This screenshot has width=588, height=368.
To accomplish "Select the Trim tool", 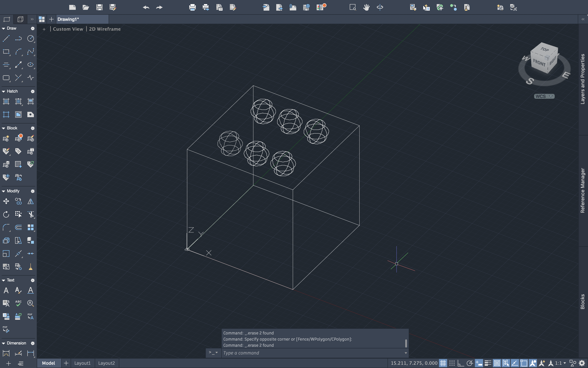I will (31, 214).
